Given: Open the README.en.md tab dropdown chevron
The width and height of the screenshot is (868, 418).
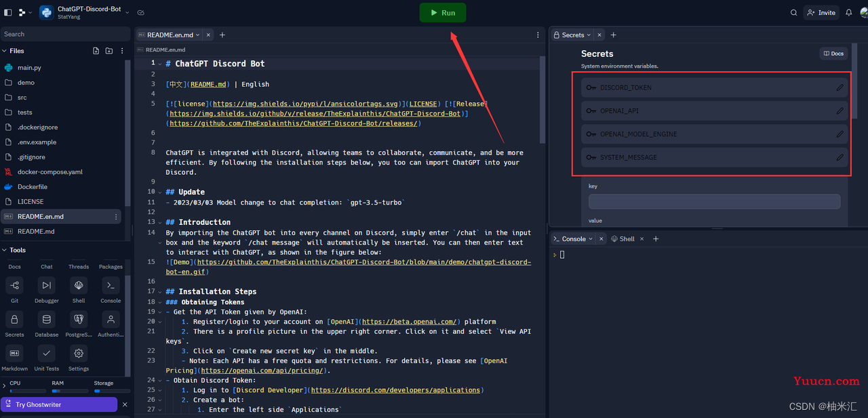Looking at the screenshot, I should click(x=199, y=35).
